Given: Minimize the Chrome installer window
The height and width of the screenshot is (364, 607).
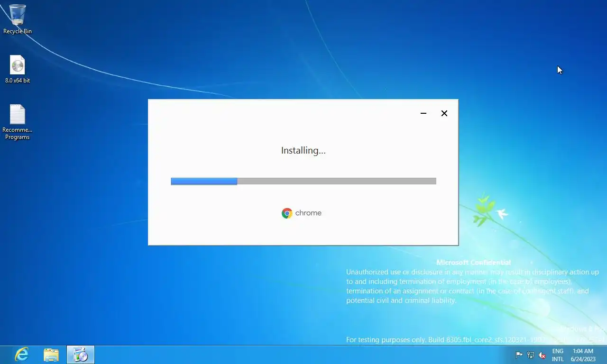Looking at the screenshot, I should click(423, 113).
